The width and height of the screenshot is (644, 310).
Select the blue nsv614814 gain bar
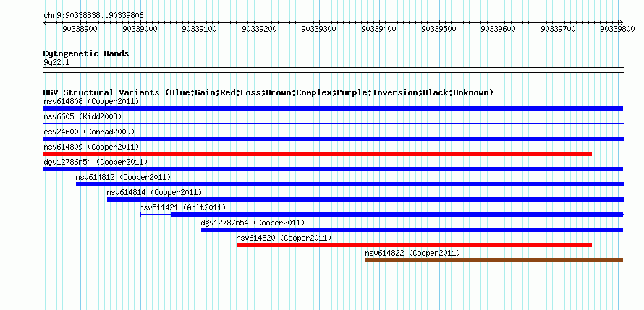tap(365, 199)
